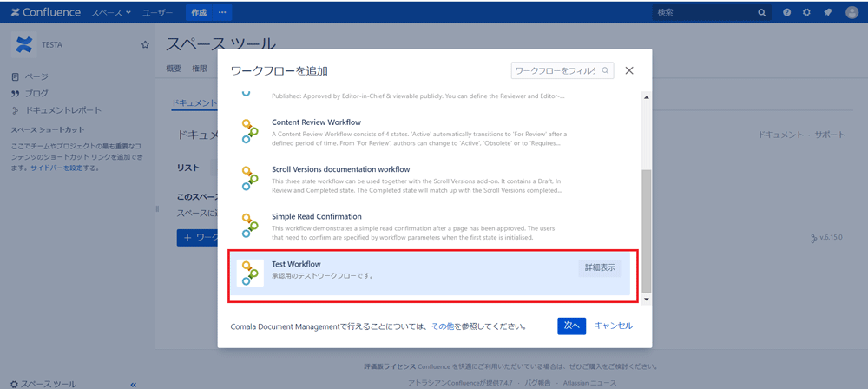This screenshot has height=389, width=868.
Task: Click the rocket notifications icon
Action: pos(827,12)
